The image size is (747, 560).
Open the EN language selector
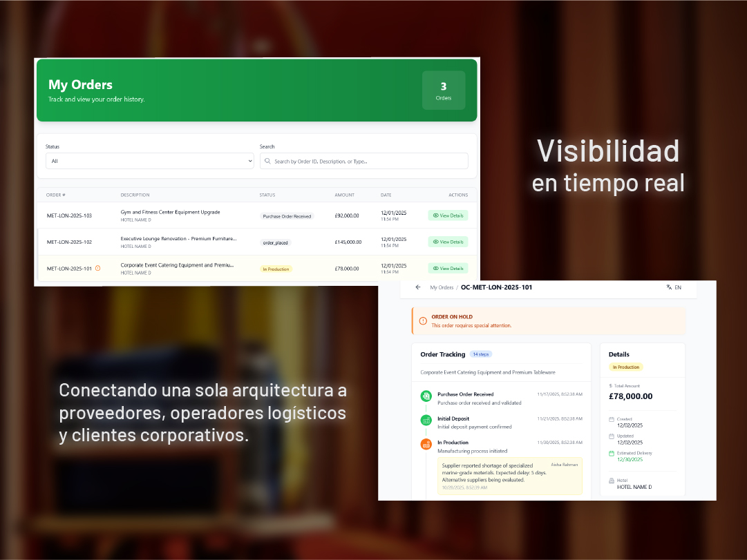point(677,287)
